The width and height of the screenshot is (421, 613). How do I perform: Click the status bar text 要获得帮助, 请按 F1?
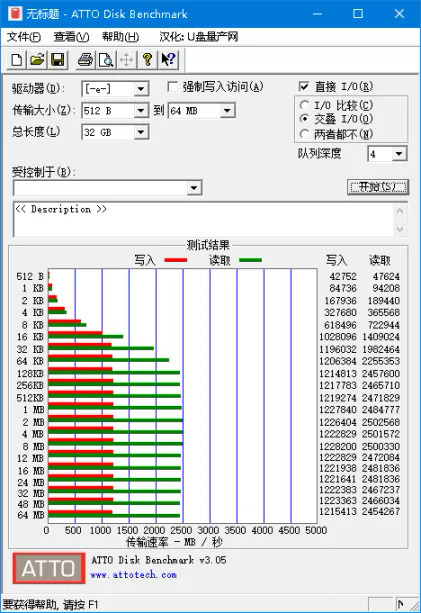[x=50, y=605]
